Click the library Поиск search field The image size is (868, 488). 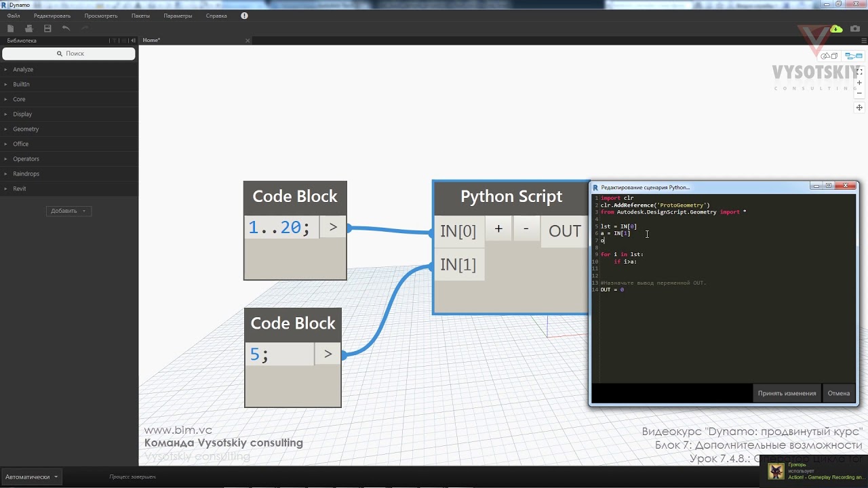(69, 54)
